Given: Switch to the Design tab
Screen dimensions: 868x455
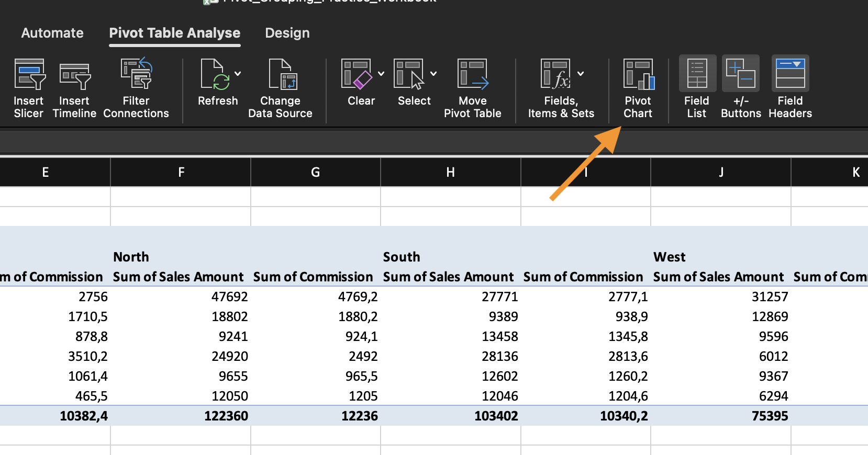Looking at the screenshot, I should tap(287, 33).
